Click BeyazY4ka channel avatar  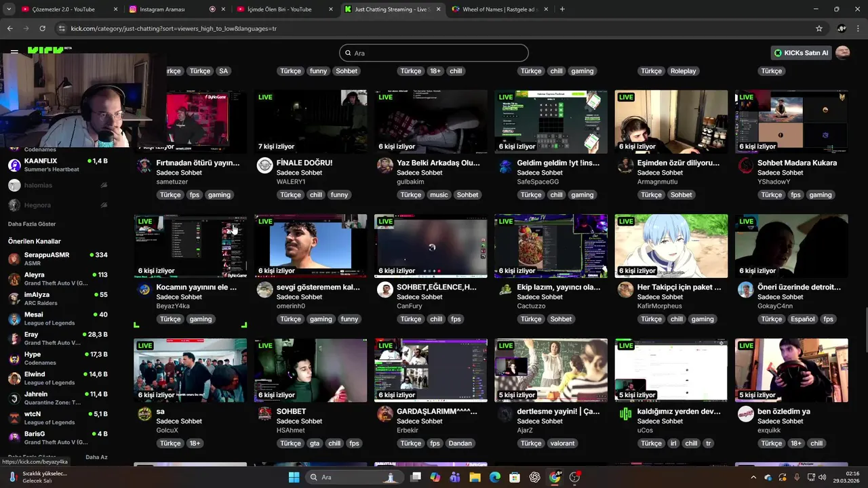click(144, 290)
